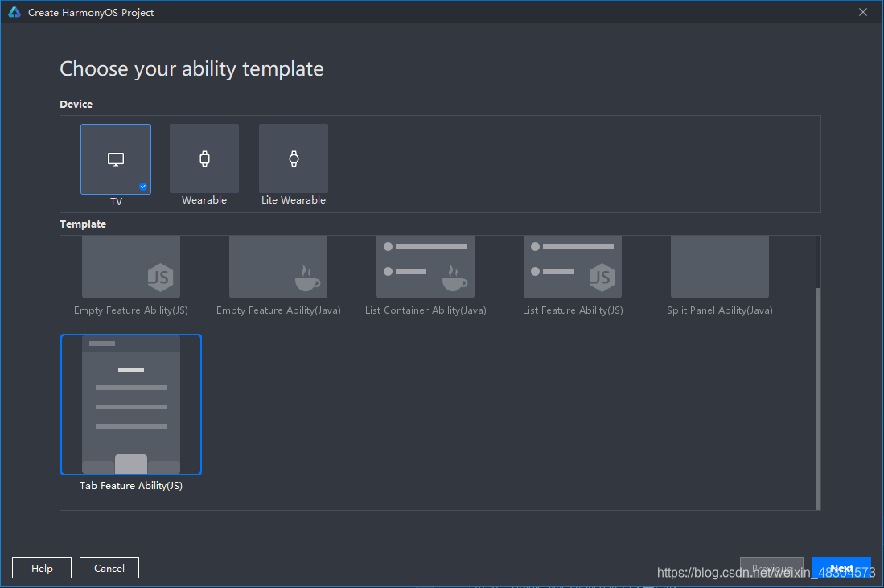Click the 'List Feature Ability(JS)' label
Screen dimensions: 884x588
[x=572, y=310]
